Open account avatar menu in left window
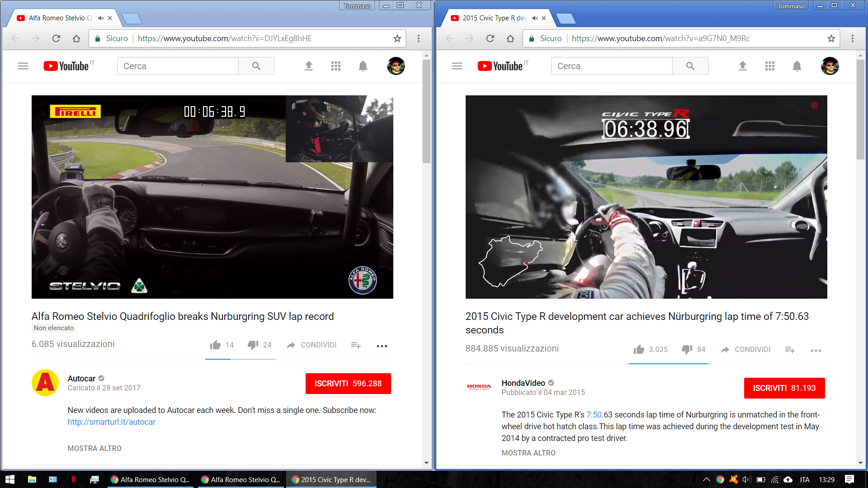Viewport: 868px width, 488px height. (x=396, y=66)
